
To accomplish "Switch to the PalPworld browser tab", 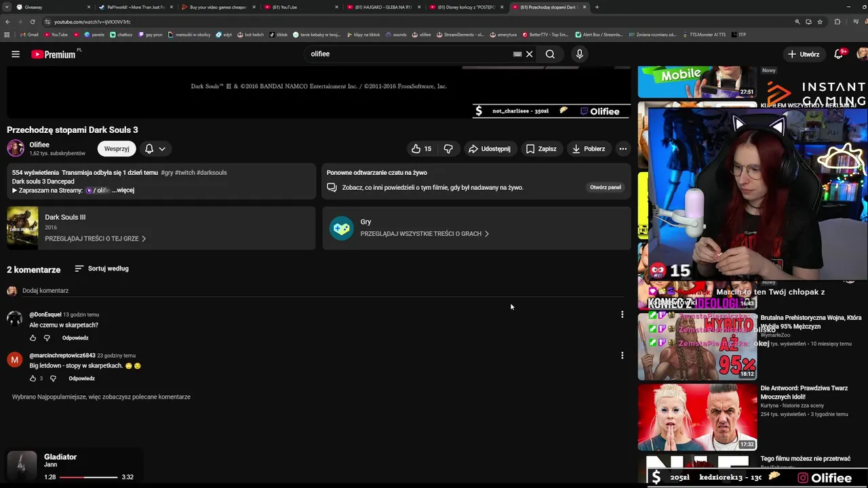I will [x=136, y=7].
